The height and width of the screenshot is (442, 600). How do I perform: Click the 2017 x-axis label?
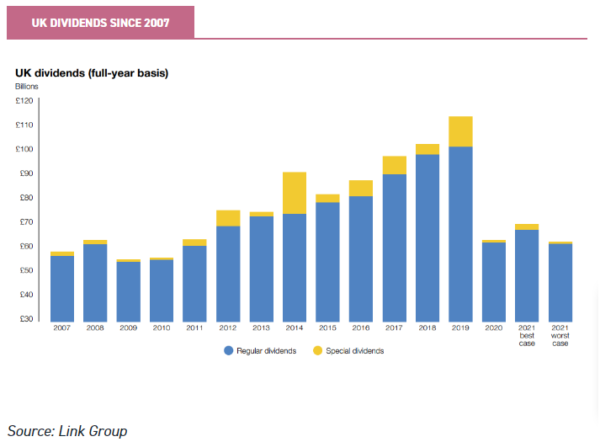click(x=394, y=328)
